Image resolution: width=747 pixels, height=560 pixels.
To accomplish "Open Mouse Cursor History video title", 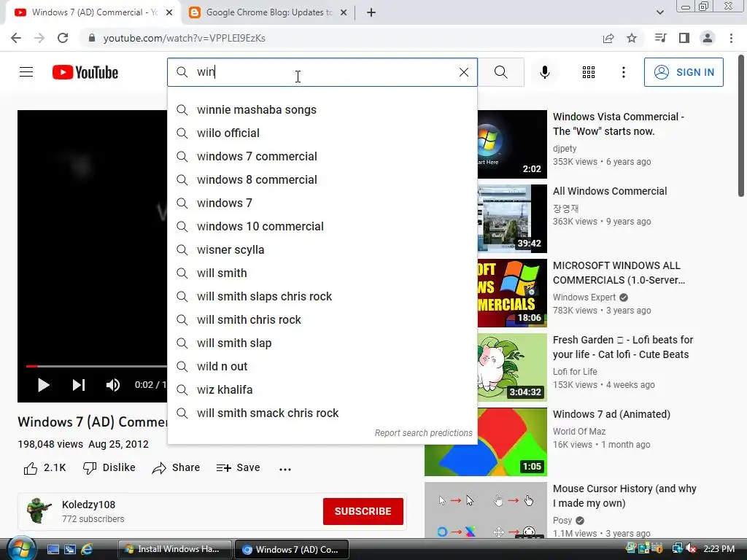I will (624, 496).
